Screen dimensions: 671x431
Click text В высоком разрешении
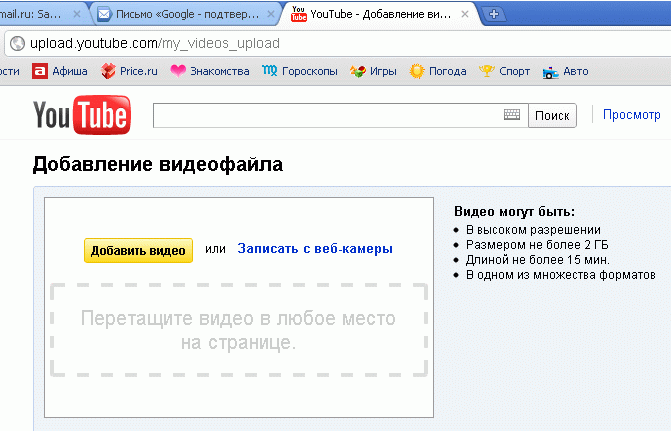tap(533, 230)
